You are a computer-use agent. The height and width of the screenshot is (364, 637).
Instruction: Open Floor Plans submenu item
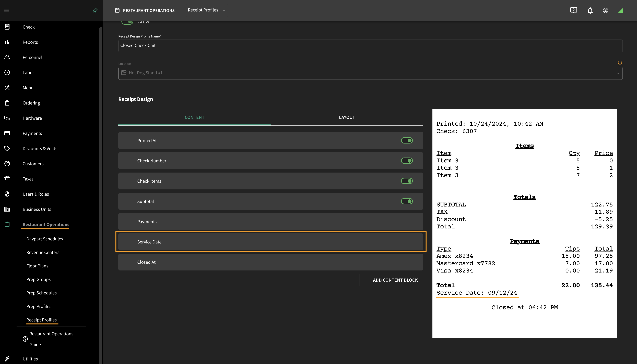tap(37, 266)
